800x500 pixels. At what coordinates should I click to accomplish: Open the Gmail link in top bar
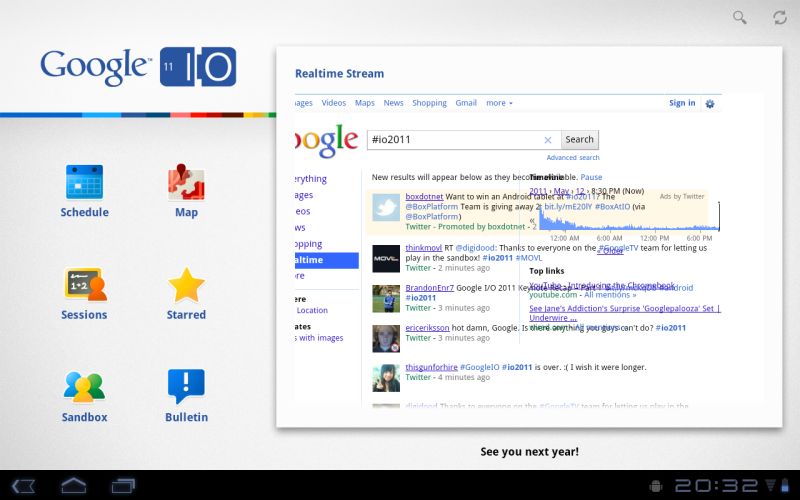[466, 103]
